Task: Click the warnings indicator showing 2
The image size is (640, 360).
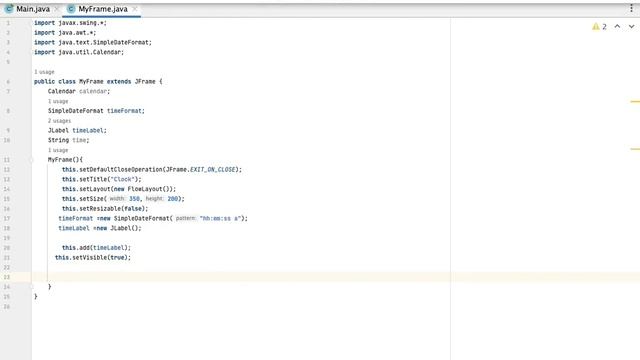Action: click(599, 27)
